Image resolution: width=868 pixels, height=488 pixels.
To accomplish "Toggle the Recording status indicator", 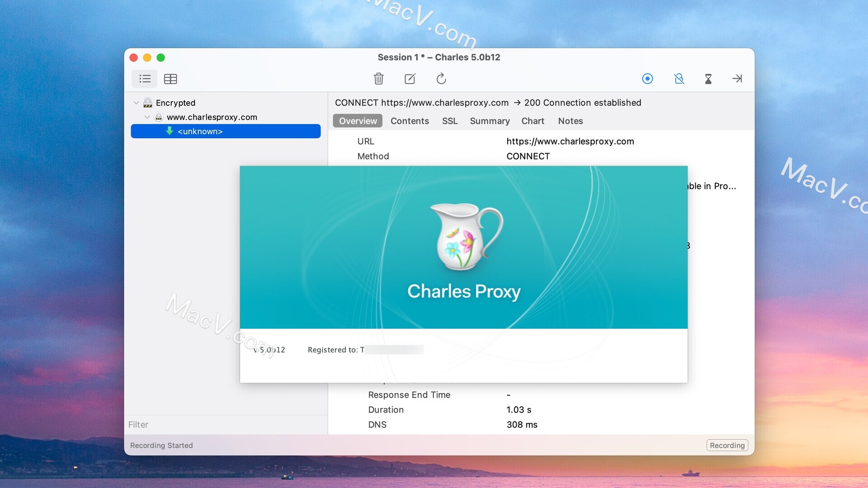I will (726, 445).
